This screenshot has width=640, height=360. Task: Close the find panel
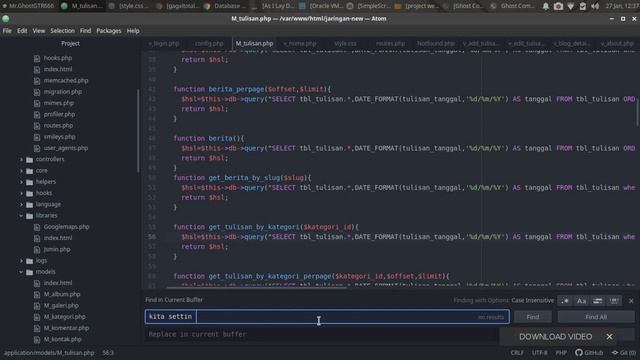tap(631, 301)
